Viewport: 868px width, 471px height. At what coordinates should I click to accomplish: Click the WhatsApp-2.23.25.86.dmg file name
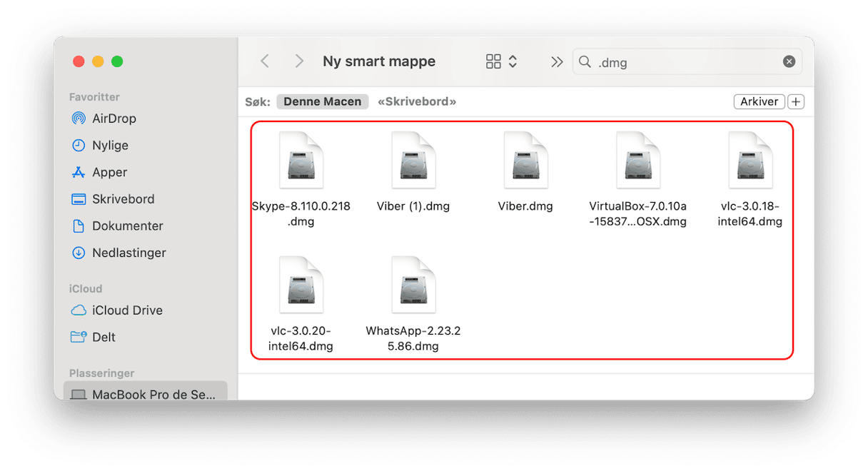click(x=413, y=338)
